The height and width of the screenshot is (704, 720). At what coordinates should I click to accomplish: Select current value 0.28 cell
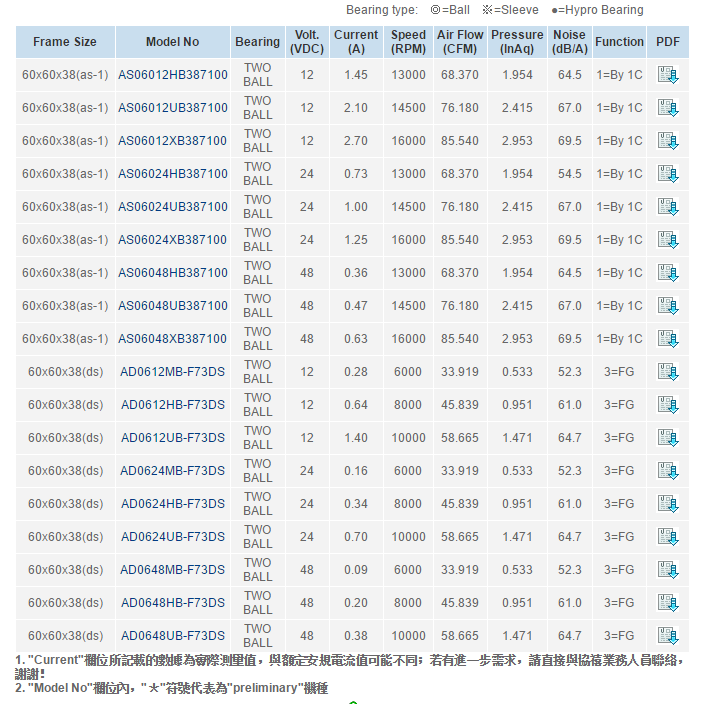tap(356, 372)
